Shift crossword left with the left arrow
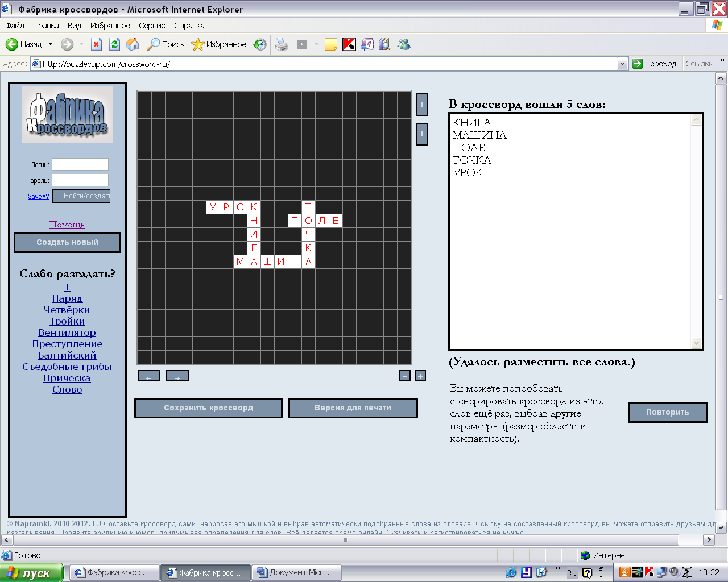This screenshot has height=582, width=728. (148, 376)
